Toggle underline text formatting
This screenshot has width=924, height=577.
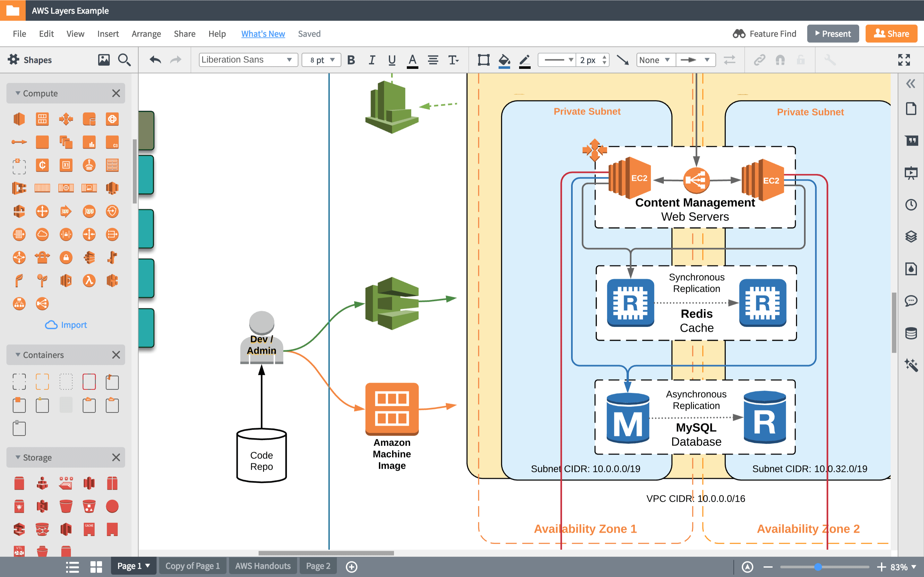(x=392, y=59)
